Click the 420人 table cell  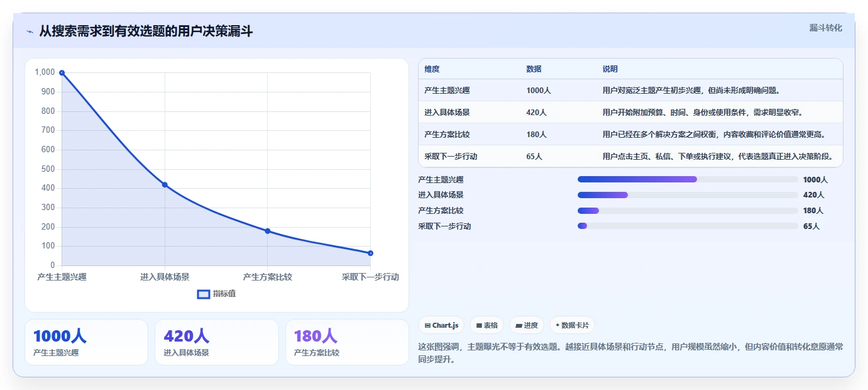pos(536,113)
